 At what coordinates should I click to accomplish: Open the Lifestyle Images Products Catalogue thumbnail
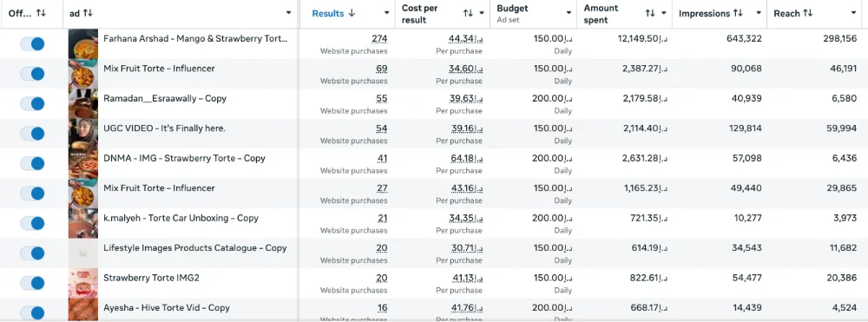tap(83, 253)
